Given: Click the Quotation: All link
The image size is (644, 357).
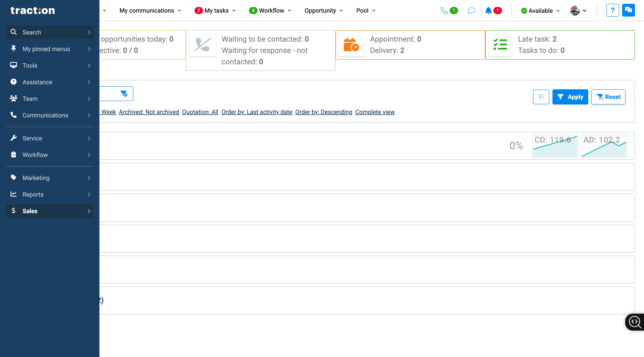Looking at the screenshot, I should [x=200, y=112].
